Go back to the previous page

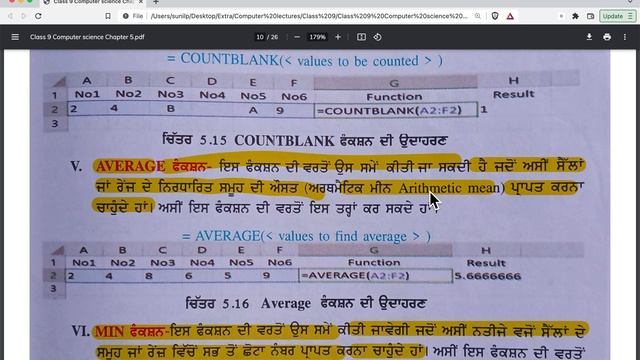(10, 16)
